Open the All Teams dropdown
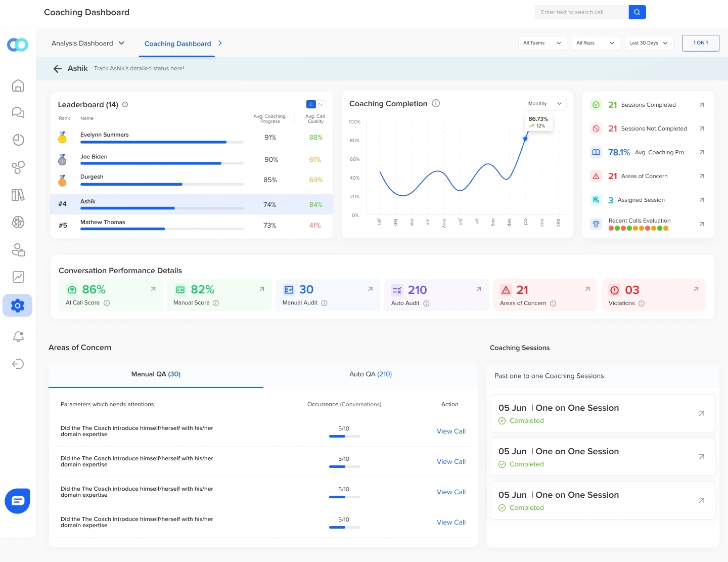 541,43
